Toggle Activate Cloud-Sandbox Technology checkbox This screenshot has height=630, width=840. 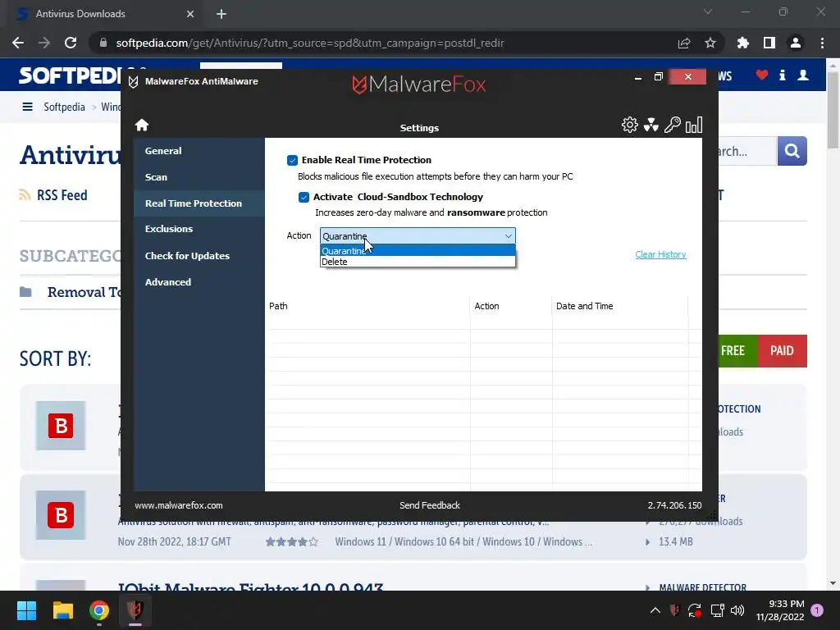point(304,197)
